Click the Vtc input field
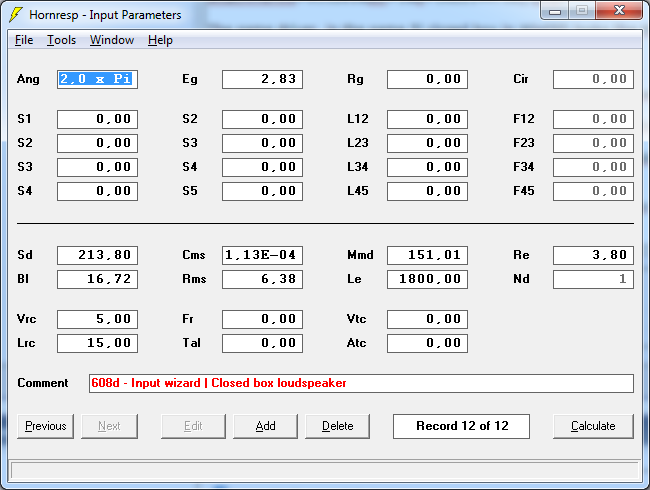The image size is (650, 490). click(427, 320)
